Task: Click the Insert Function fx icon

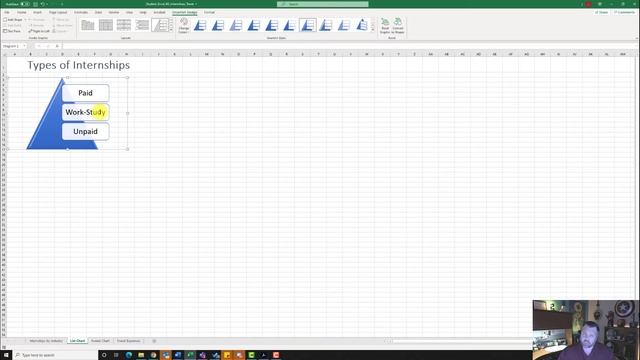Action: click(57, 46)
